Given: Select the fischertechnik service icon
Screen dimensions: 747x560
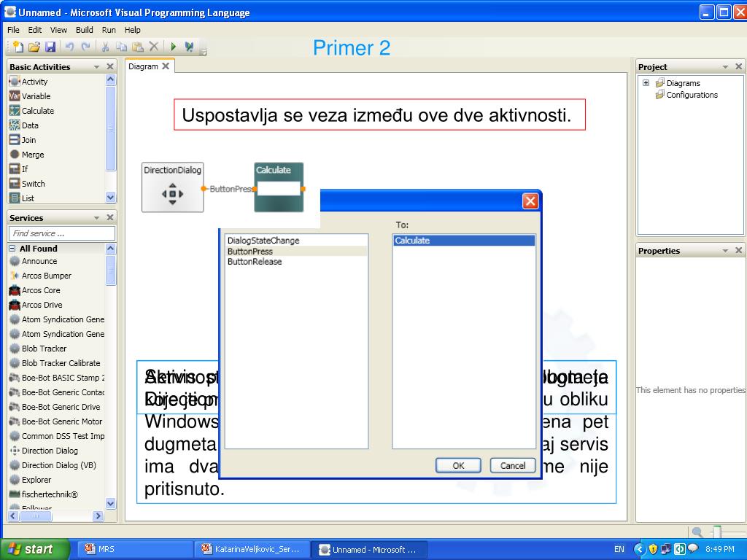Looking at the screenshot, I should coord(15,494).
